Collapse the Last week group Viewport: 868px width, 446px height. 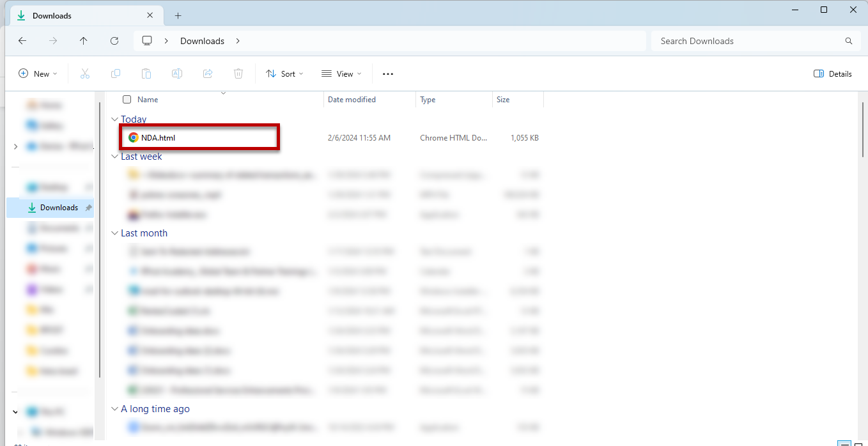115,156
